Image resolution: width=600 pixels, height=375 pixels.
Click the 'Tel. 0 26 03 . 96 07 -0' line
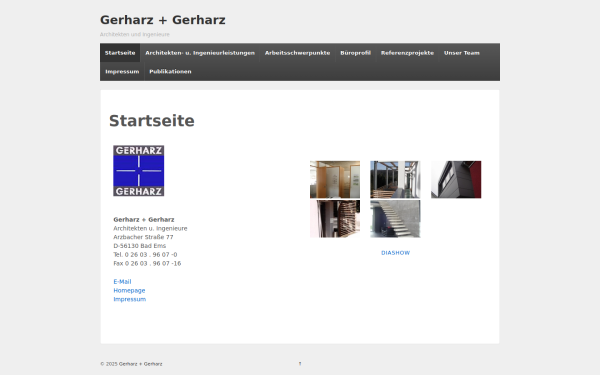click(145, 255)
